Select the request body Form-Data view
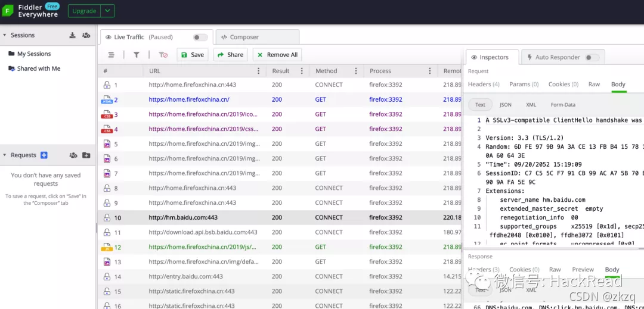644x309 pixels. (x=563, y=105)
